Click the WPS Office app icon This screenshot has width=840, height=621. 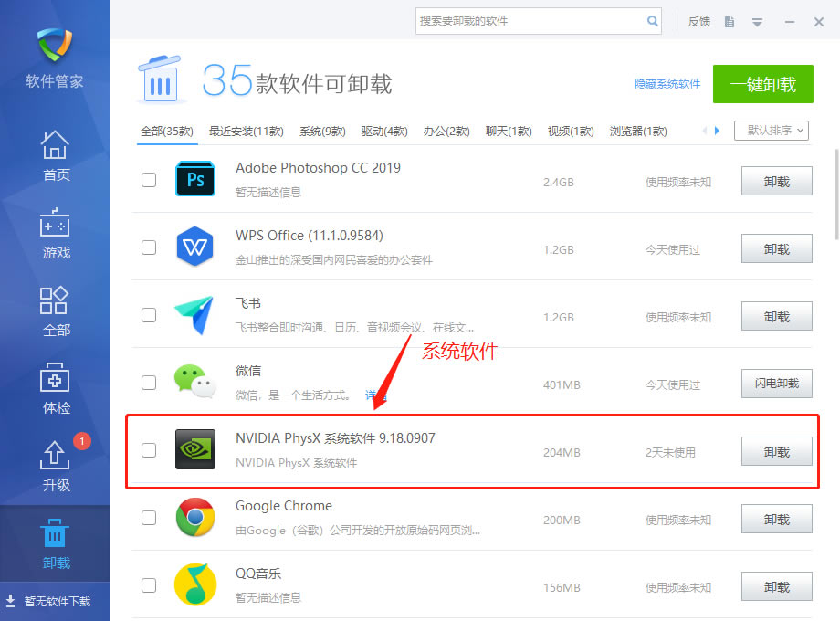(195, 247)
